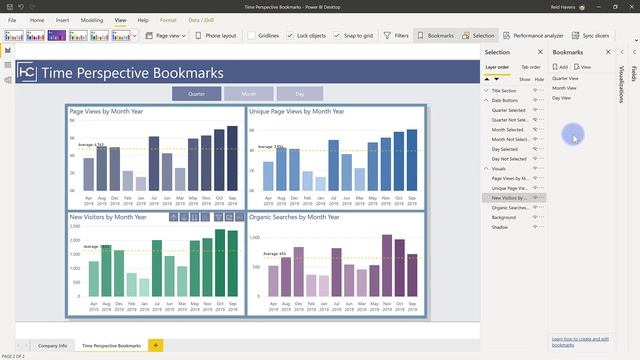Uncheck Lock objects checkbox
This screenshot has height=360, width=640.
[x=290, y=36]
